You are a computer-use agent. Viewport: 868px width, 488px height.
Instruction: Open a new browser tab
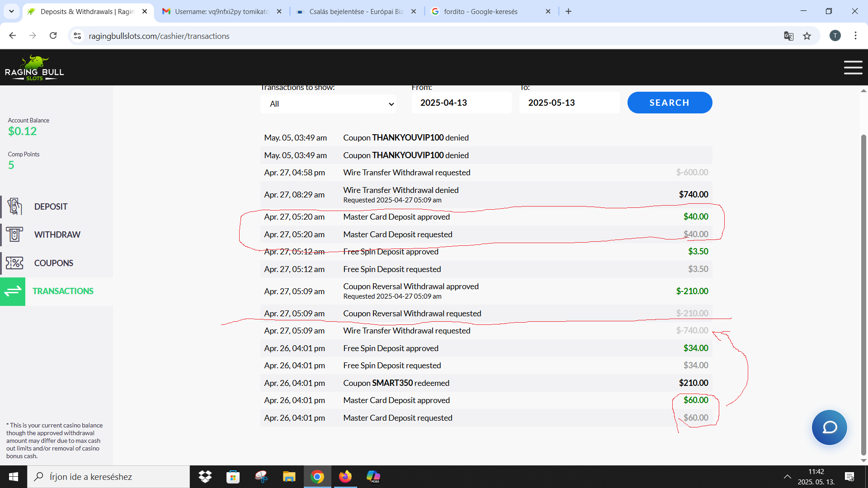568,11
